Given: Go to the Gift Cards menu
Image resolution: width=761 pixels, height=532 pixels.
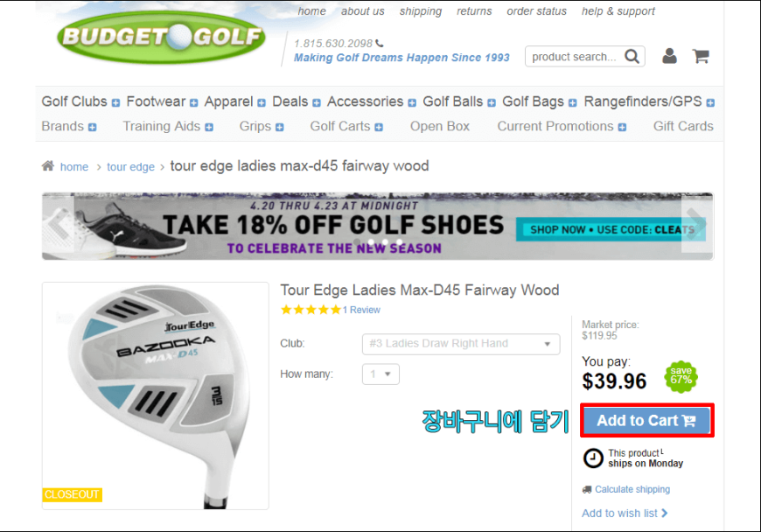Looking at the screenshot, I should [x=683, y=126].
